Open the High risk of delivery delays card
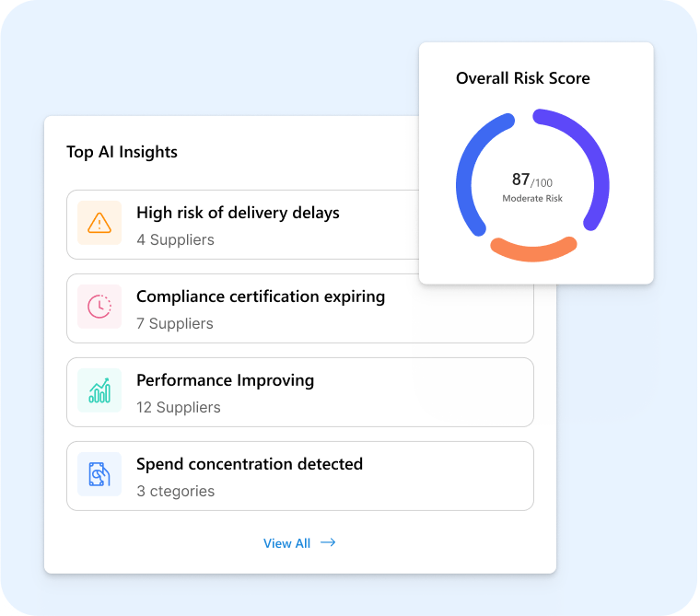 click(243, 225)
